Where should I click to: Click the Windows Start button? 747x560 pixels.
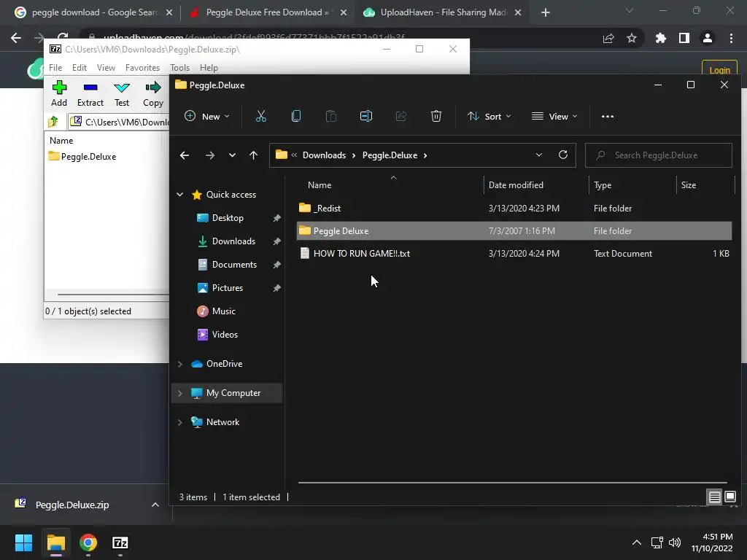[23, 542]
